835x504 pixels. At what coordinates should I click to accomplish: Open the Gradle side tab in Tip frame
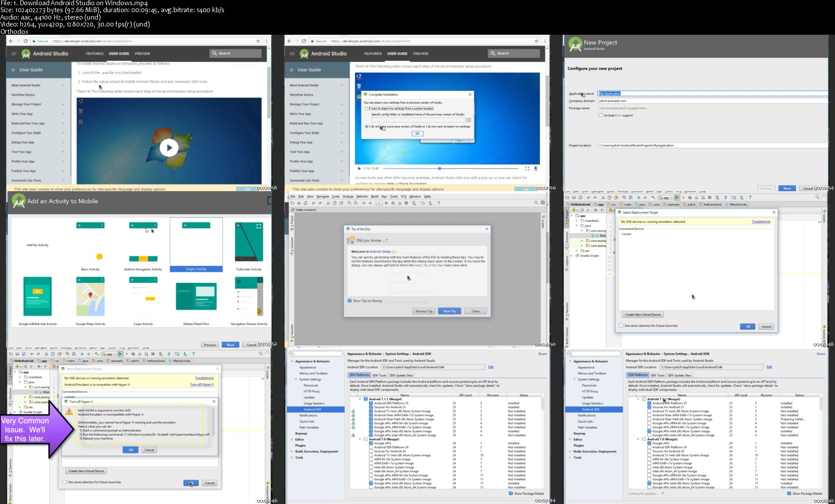(x=543, y=222)
